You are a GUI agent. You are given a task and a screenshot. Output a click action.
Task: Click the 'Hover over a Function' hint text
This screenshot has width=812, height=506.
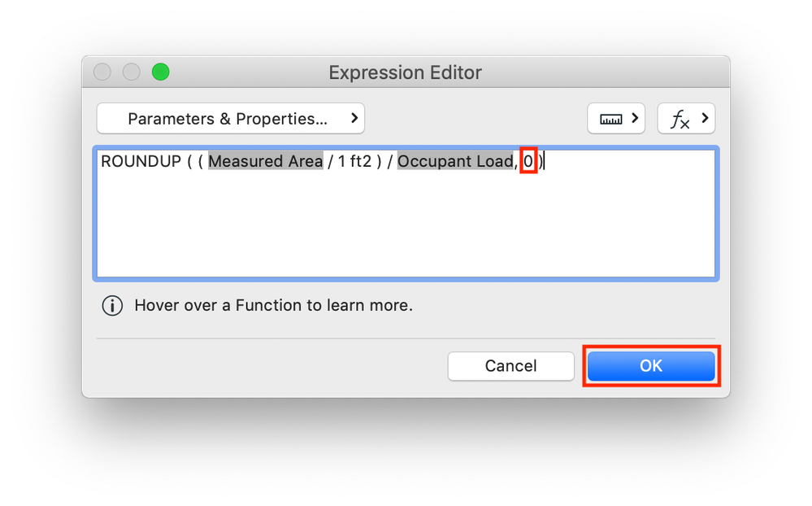(273, 306)
